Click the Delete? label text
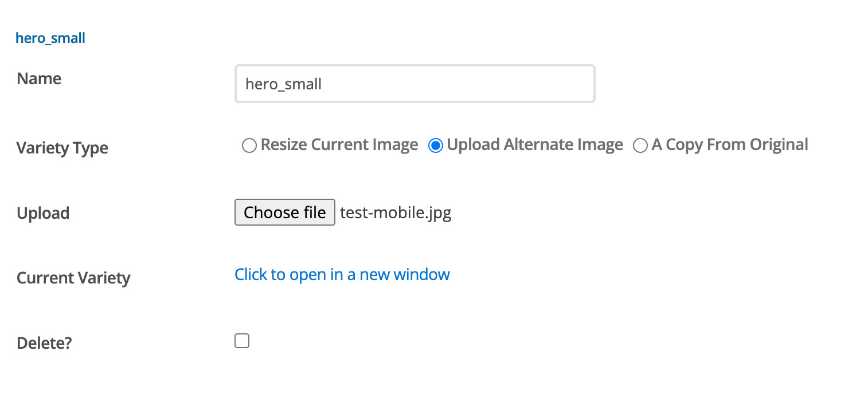 [x=44, y=343]
